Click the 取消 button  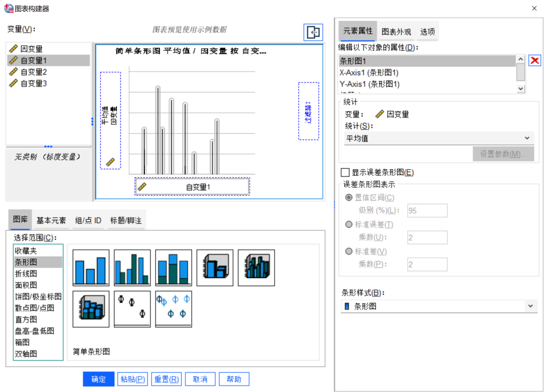click(200, 379)
